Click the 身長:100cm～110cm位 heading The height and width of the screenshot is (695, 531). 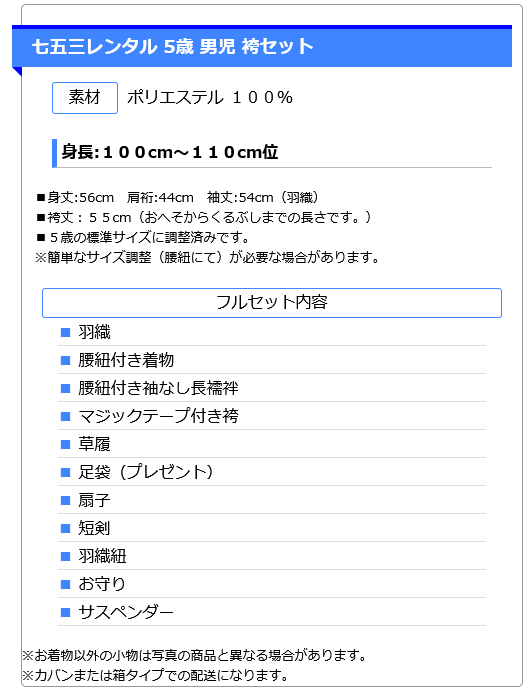[170, 152]
